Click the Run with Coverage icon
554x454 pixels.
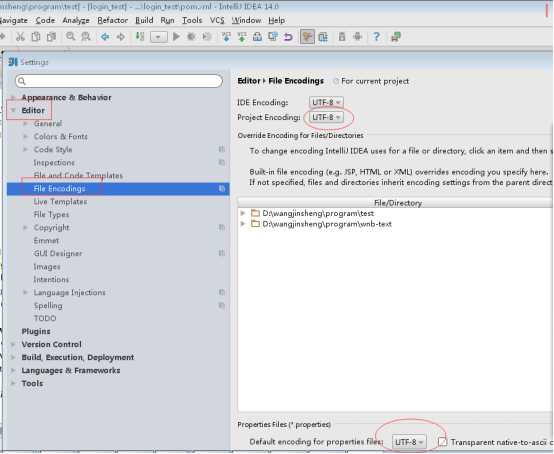(207, 37)
